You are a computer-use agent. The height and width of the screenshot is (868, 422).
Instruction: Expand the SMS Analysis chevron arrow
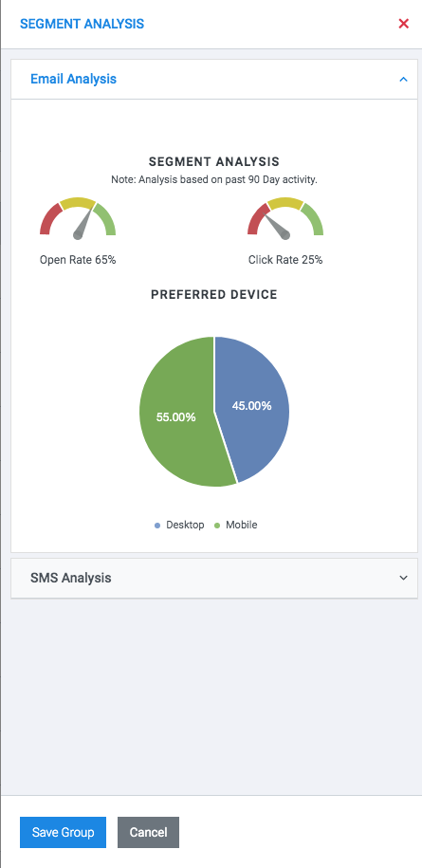[x=404, y=578]
